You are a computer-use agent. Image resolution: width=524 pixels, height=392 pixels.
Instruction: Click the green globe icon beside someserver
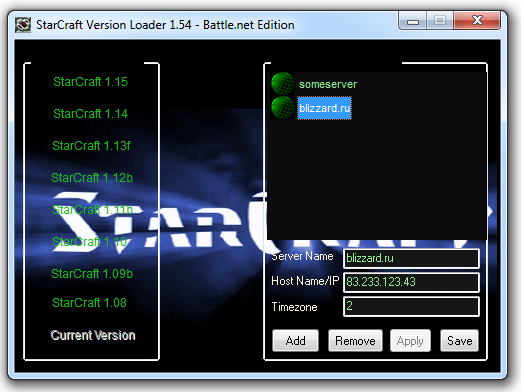click(x=282, y=84)
